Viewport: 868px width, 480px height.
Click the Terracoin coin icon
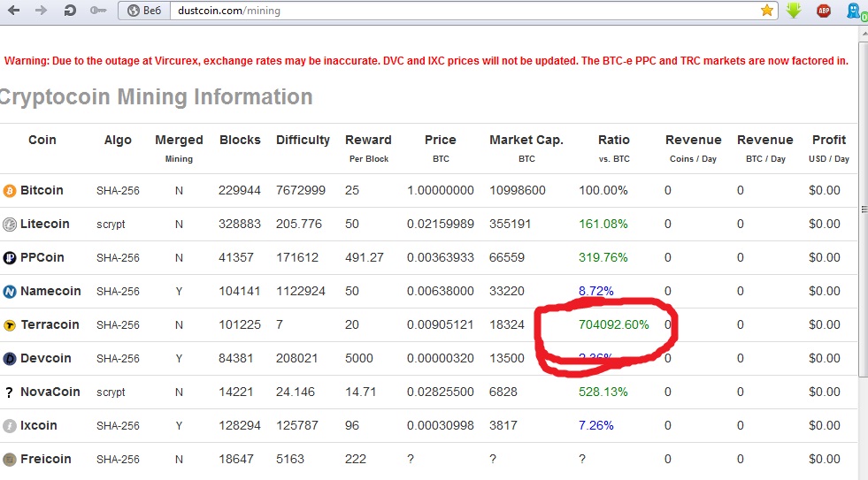(10, 325)
